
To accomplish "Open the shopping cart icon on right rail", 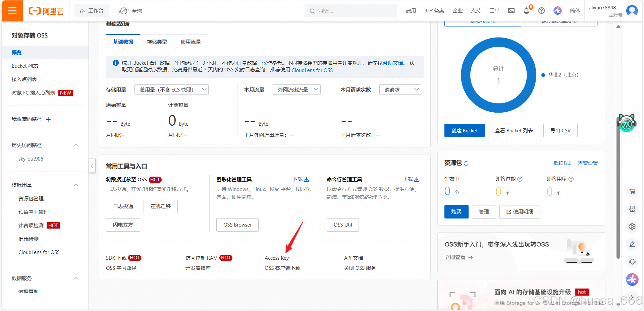I will pyautogui.click(x=632, y=192).
